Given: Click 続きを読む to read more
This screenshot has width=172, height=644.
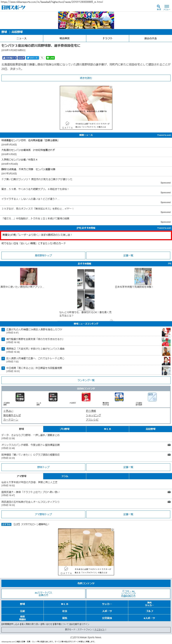Looking at the screenshot, I should 86,78.
